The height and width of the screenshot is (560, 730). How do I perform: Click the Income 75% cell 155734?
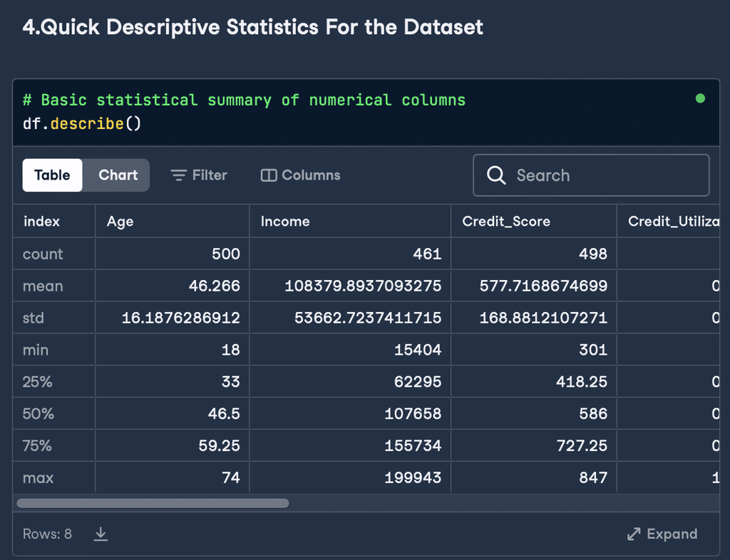350,445
